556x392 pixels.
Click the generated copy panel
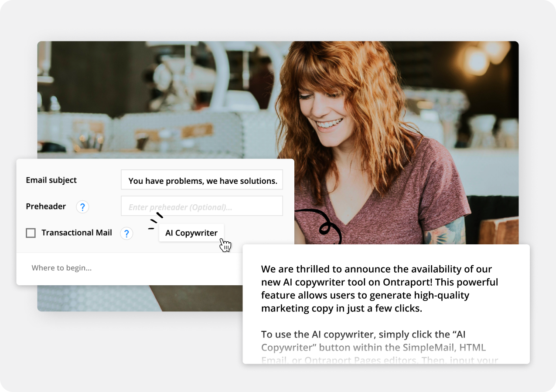tap(386, 305)
